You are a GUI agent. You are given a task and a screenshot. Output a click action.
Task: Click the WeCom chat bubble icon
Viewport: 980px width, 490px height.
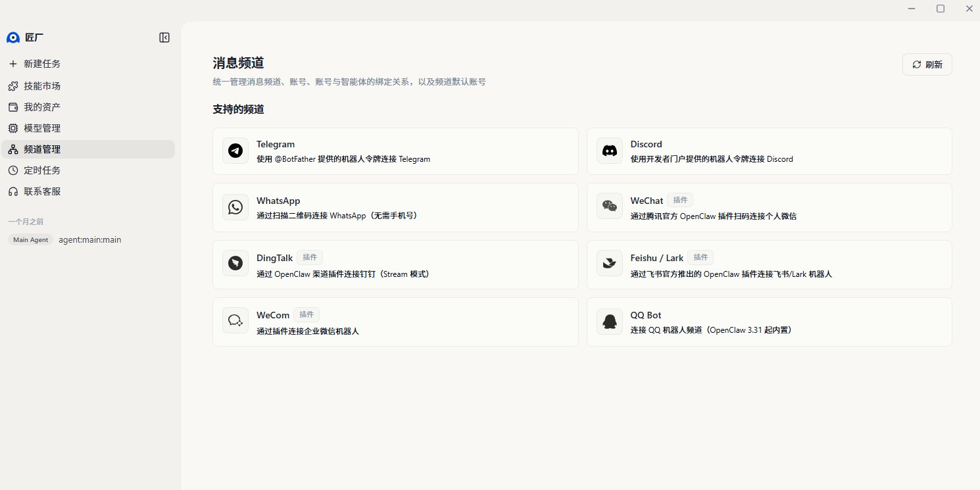click(x=235, y=320)
